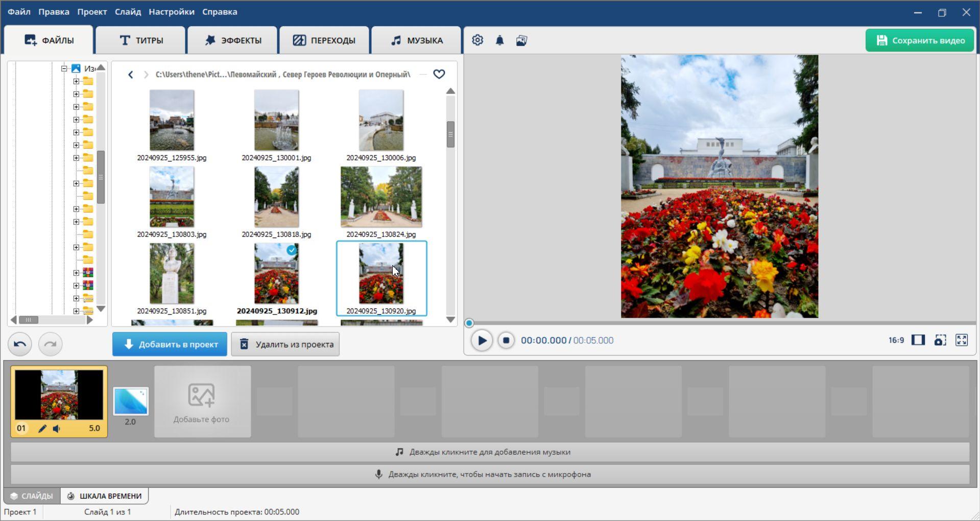This screenshot has height=521, width=980.
Task: Go forward in folder navigation
Action: [146, 75]
